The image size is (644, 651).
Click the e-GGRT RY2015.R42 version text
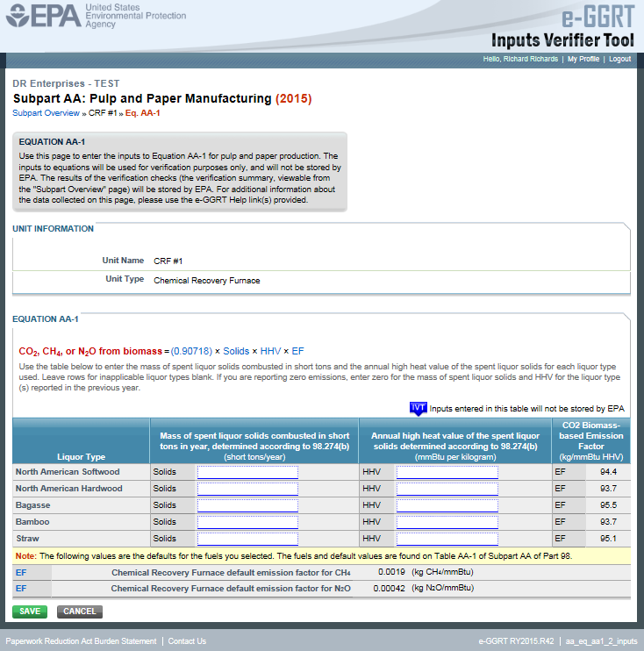pos(516,641)
